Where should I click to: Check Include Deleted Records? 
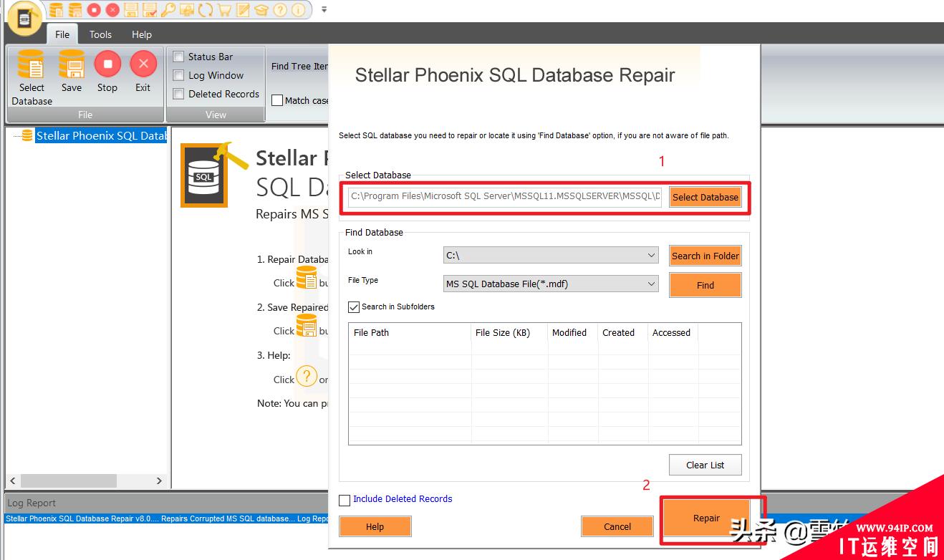tap(345, 500)
